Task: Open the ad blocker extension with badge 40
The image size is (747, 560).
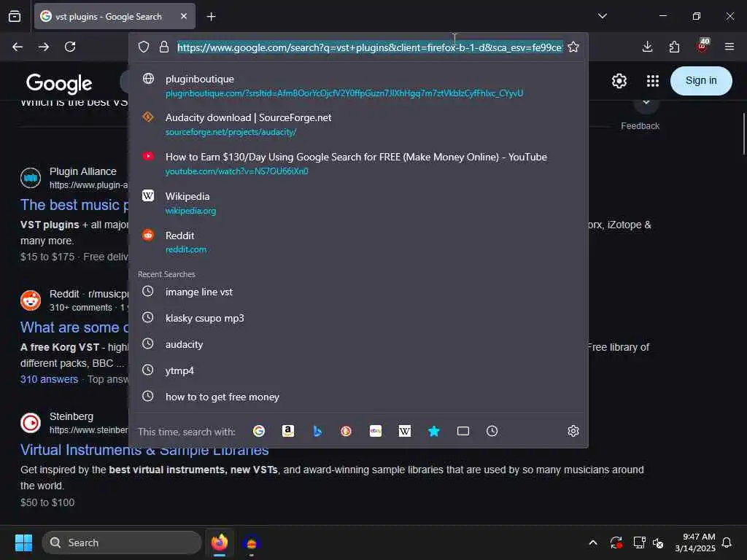Action: [x=703, y=46]
